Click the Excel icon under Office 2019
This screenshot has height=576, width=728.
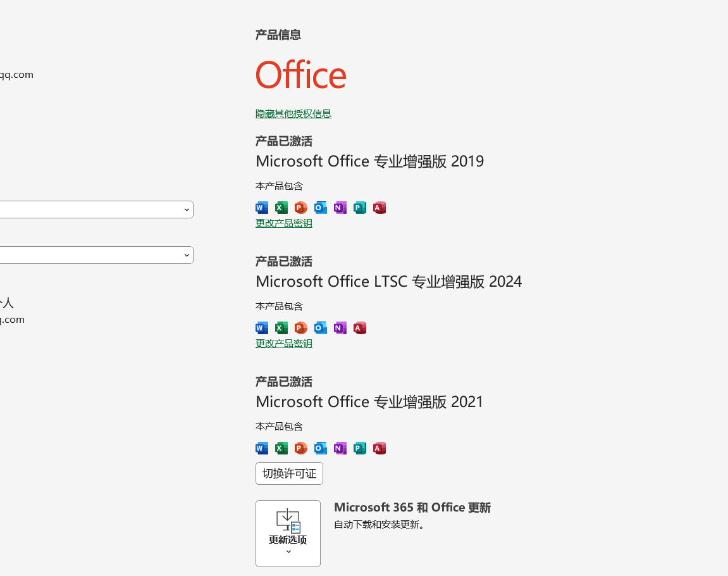tap(281, 208)
